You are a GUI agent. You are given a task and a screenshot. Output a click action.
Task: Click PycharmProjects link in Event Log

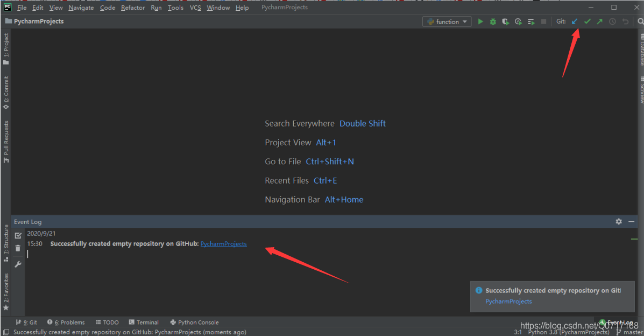223,244
